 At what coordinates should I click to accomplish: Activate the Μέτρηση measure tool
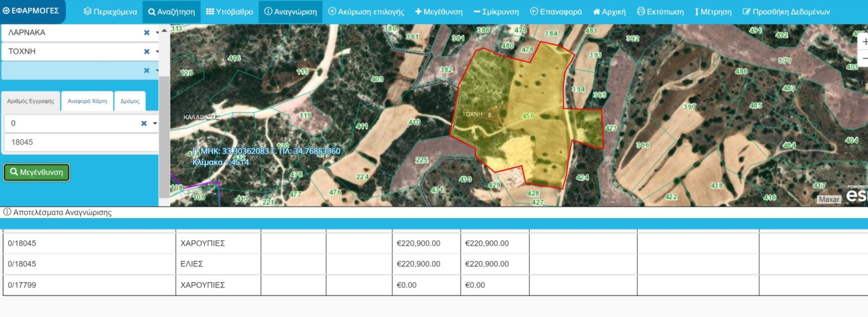click(713, 12)
